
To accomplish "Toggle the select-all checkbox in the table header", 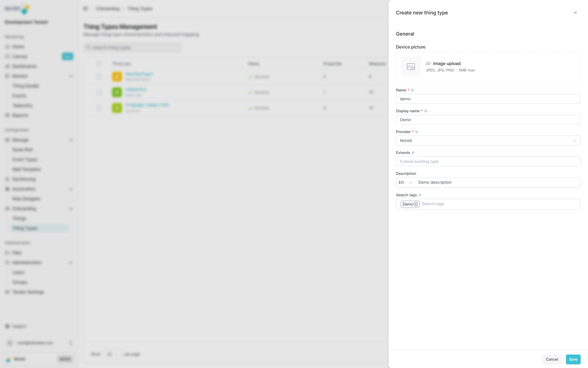I will coord(99,64).
